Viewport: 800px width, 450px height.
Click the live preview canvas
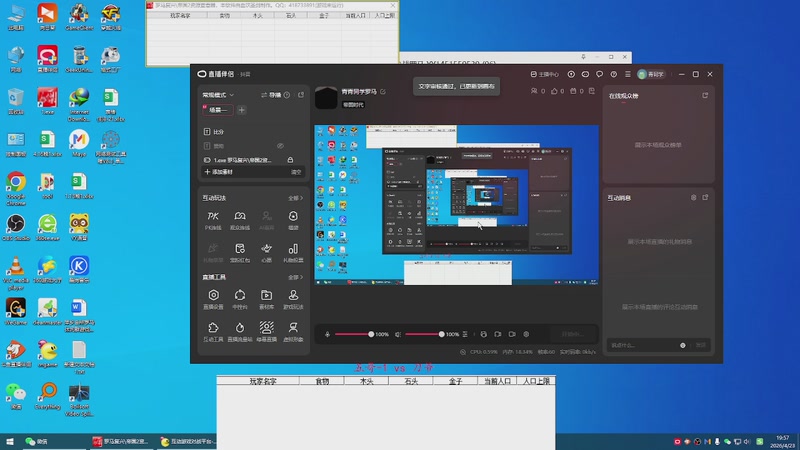pyautogui.click(x=456, y=205)
